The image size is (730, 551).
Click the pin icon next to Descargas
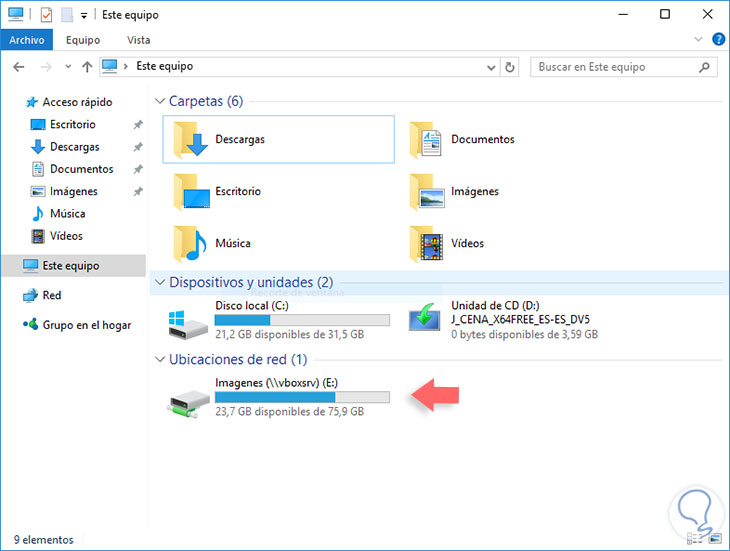138,147
